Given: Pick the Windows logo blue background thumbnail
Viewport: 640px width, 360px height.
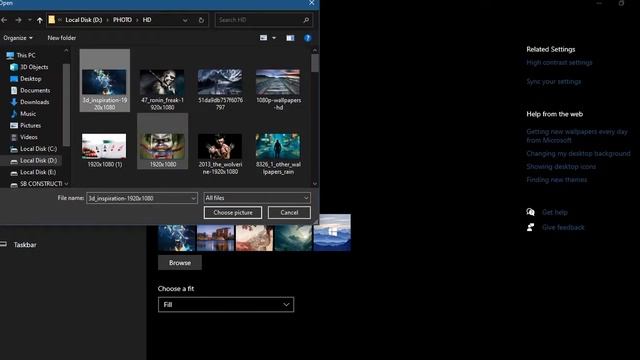Looking at the screenshot, I should point(332,233).
